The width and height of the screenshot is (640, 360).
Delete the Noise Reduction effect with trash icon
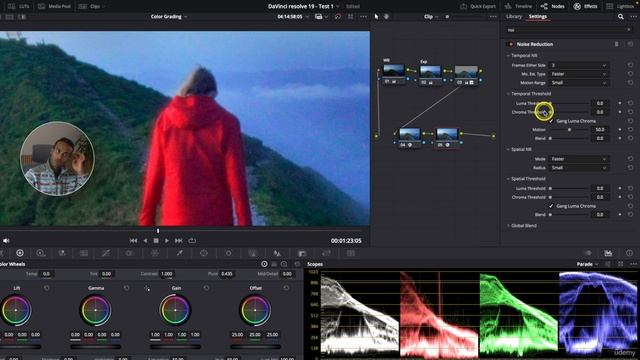(x=616, y=44)
